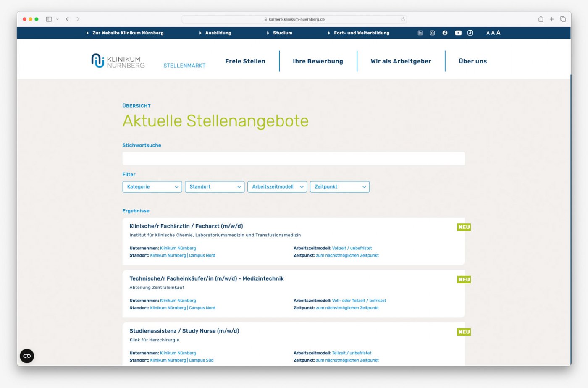Open the Instagram icon in top bar
Viewport: 588px width, 388px height.
(x=432, y=33)
